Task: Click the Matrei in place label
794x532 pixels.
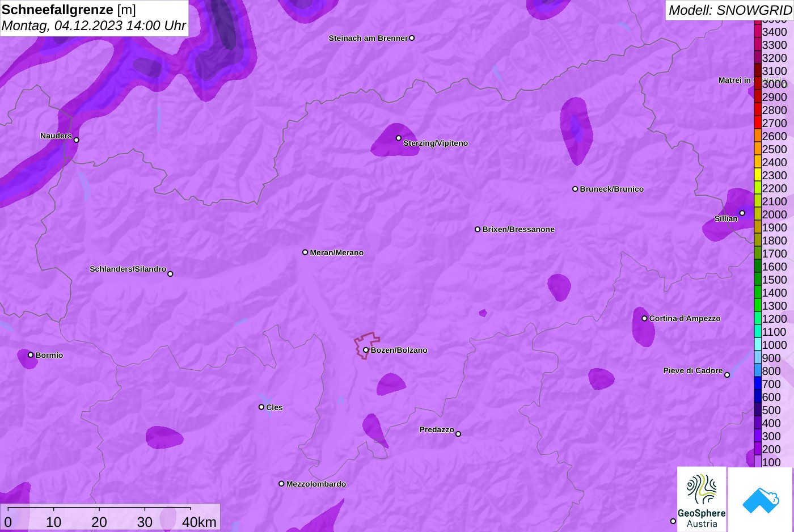Action: pyautogui.click(x=734, y=80)
